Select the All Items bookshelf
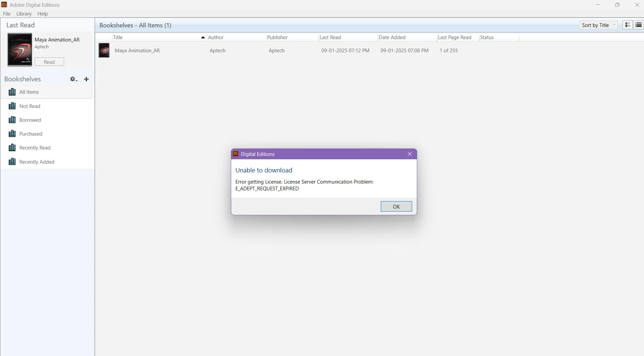Viewport: 644px width, 356px height. [47, 92]
